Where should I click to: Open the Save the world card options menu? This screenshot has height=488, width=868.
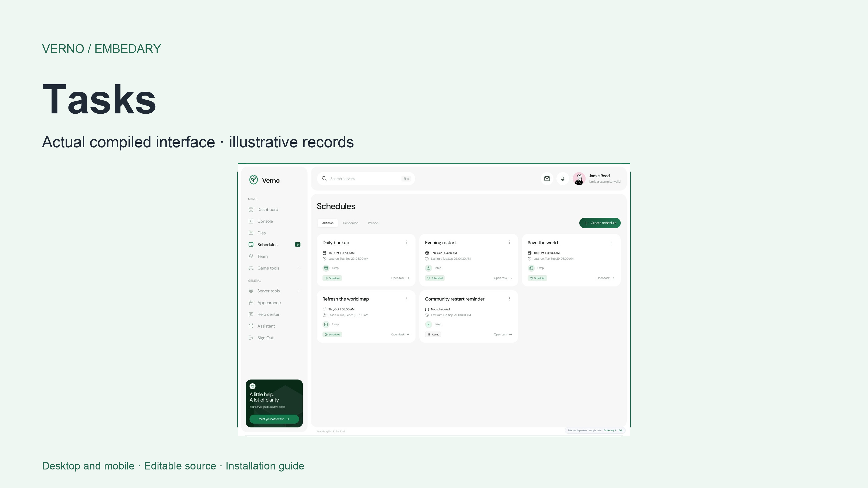click(x=612, y=242)
